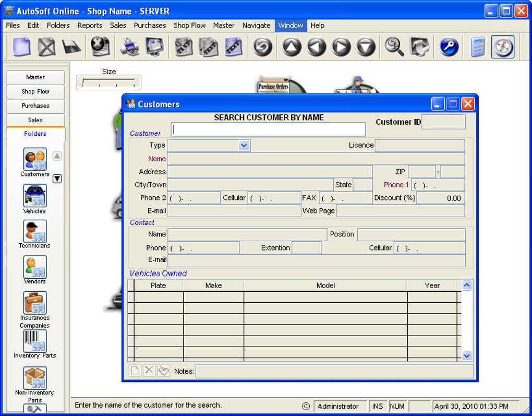Open the Calculator from the toolbar

pyautogui.click(x=477, y=47)
